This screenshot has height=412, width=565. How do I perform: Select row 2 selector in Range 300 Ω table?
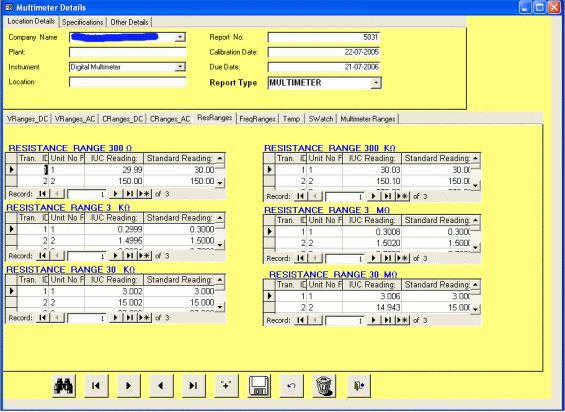11,181
